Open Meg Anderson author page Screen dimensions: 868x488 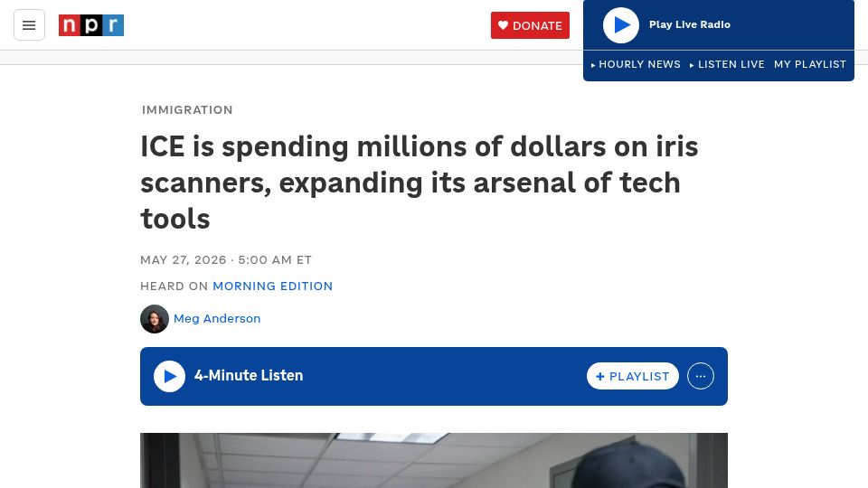pyautogui.click(x=217, y=319)
